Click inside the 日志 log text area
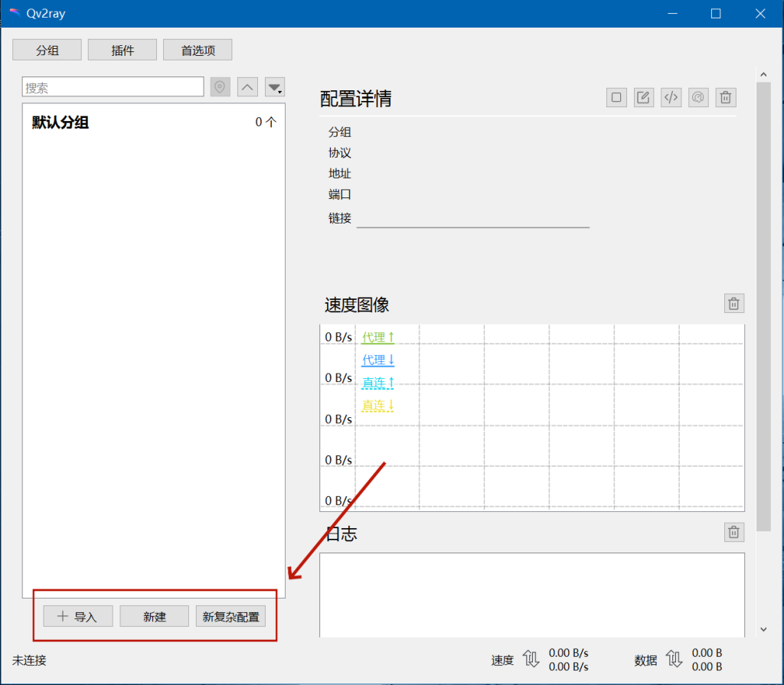 point(532,595)
